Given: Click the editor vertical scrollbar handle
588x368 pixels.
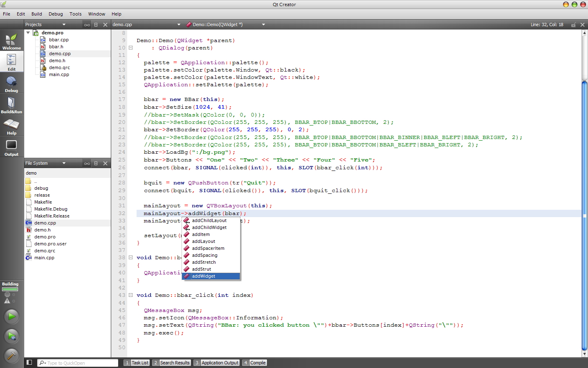Looking at the screenshot, I should point(584,215).
